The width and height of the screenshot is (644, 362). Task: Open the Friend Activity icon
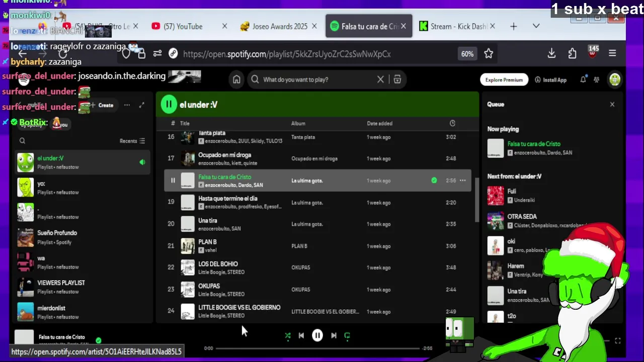597,79
